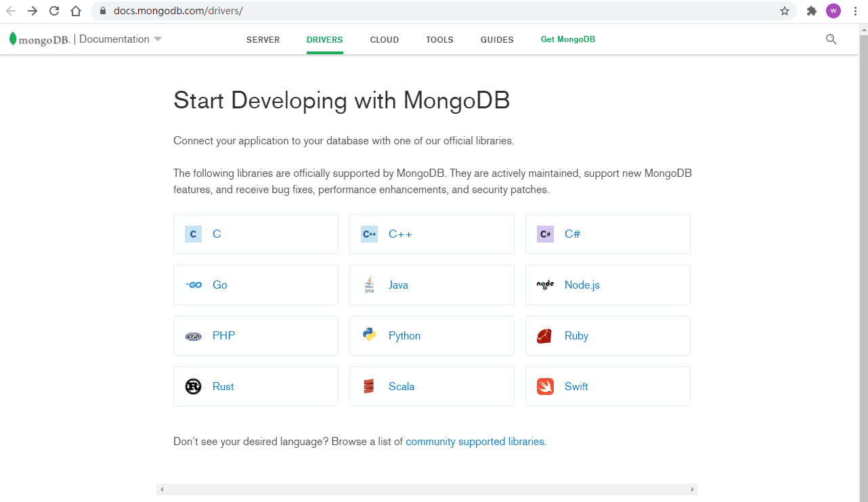Open the SERVER nav tab

263,40
